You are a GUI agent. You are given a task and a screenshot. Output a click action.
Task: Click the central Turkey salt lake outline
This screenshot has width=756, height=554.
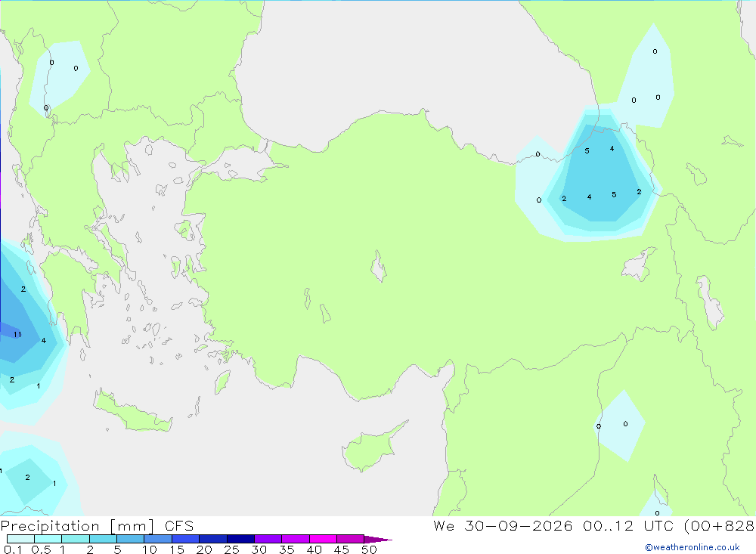[379, 266]
